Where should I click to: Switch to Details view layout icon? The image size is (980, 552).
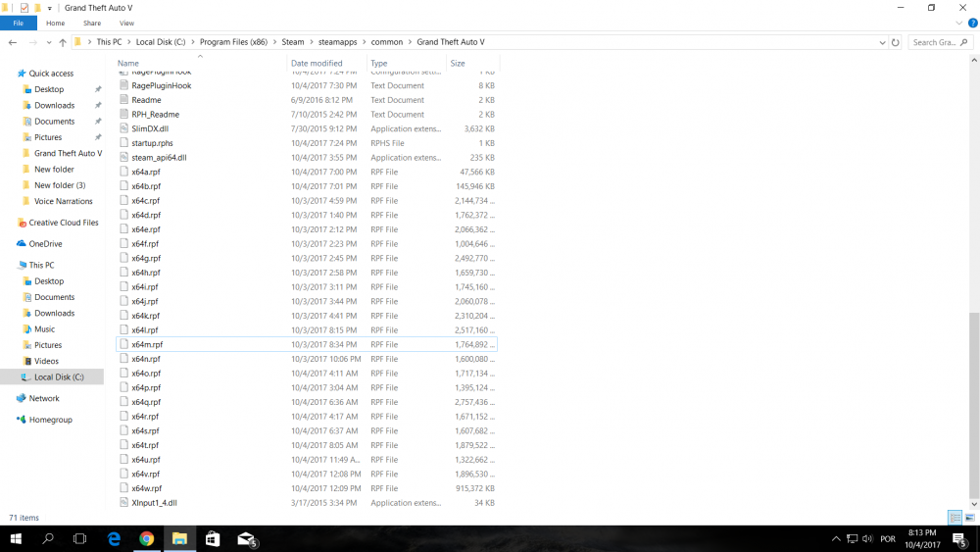[x=955, y=518]
